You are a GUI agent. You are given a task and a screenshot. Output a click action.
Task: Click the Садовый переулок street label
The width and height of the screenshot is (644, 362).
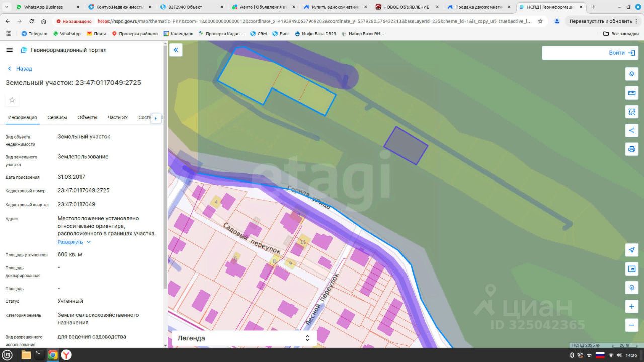[251, 239]
